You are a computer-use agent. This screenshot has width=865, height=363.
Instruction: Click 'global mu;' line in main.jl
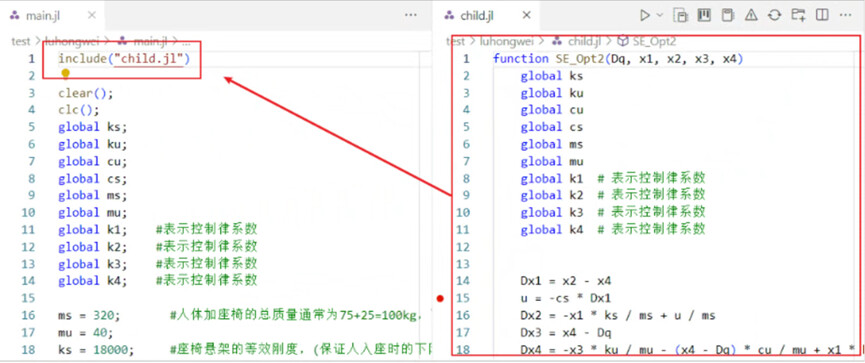click(93, 212)
